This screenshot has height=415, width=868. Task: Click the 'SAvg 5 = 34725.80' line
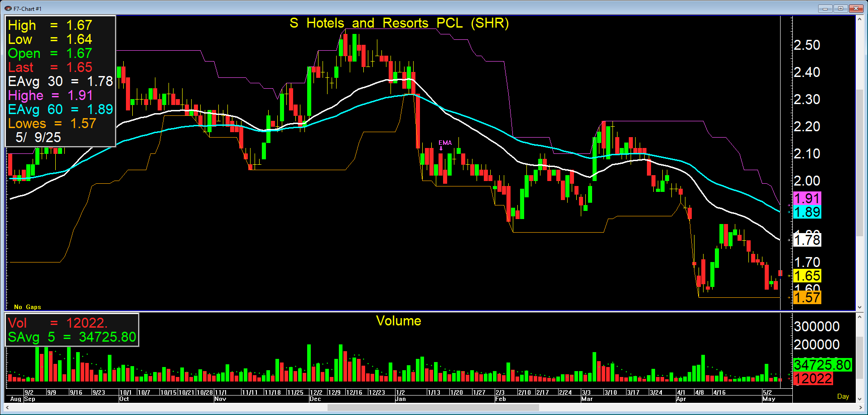(72, 337)
